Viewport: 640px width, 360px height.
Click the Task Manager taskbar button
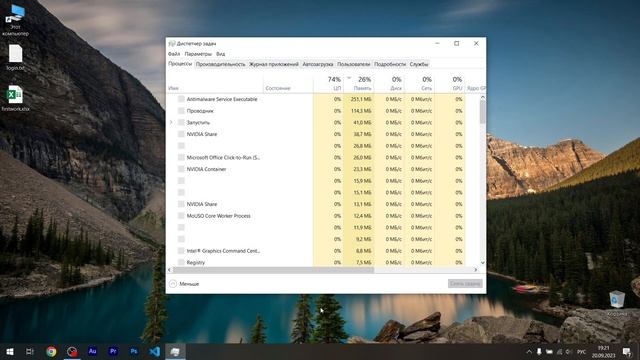pyautogui.click(x=175, y=351)
